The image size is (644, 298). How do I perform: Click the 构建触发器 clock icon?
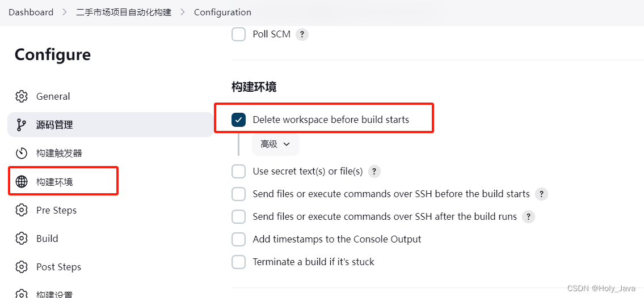click(x=22, y=154)
